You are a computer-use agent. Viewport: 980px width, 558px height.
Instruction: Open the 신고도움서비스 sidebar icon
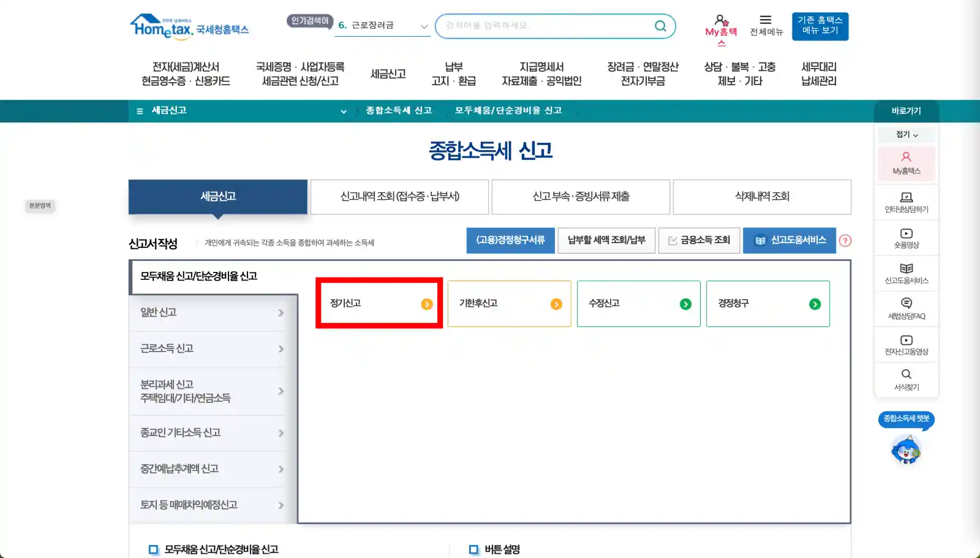pyautogui.click(x=906, y=273)
